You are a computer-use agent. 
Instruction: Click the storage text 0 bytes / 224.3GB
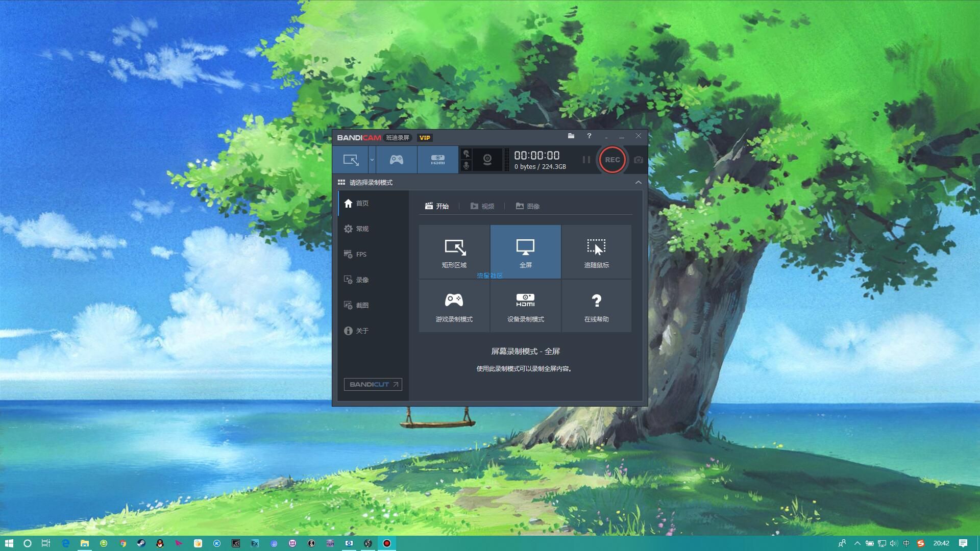[x=540, y=167]
